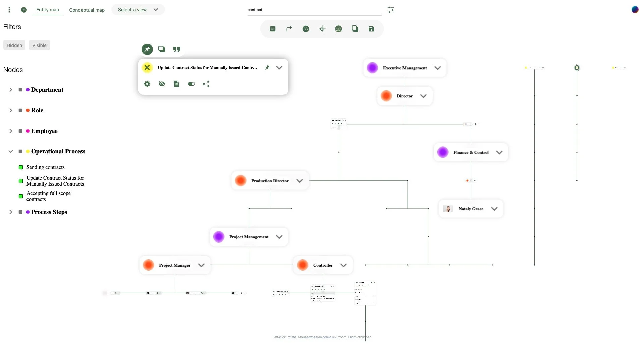
Task: Hide the node using the eye-off icon
Action: [x=162, y=84]
